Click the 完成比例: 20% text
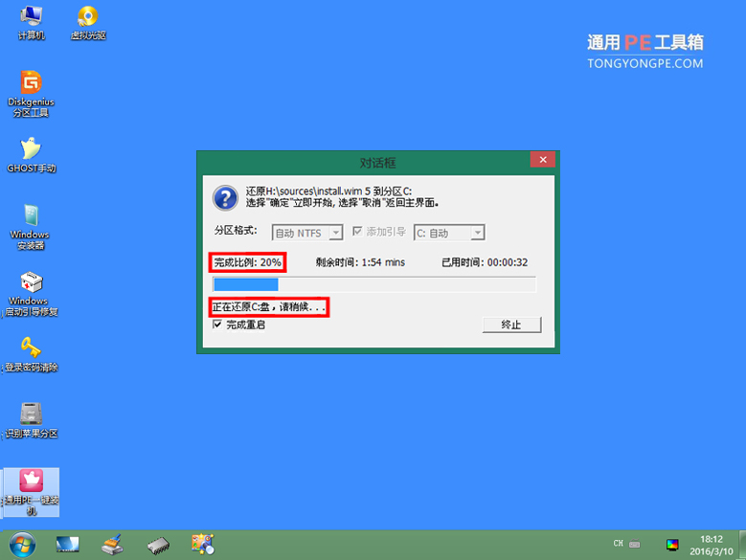This screenshot has height=560, width=746. pos(247,262)
